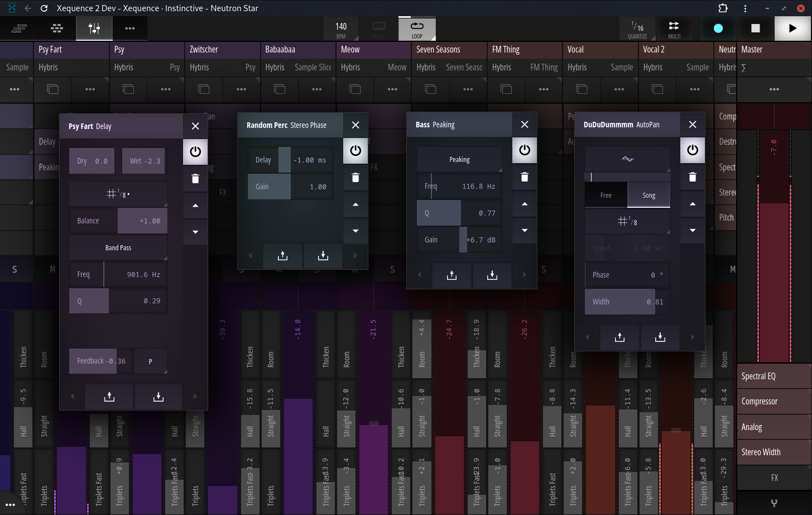
Task: Toggle the LOOP button
Action: pyautogui.click(x=417, y=28)
